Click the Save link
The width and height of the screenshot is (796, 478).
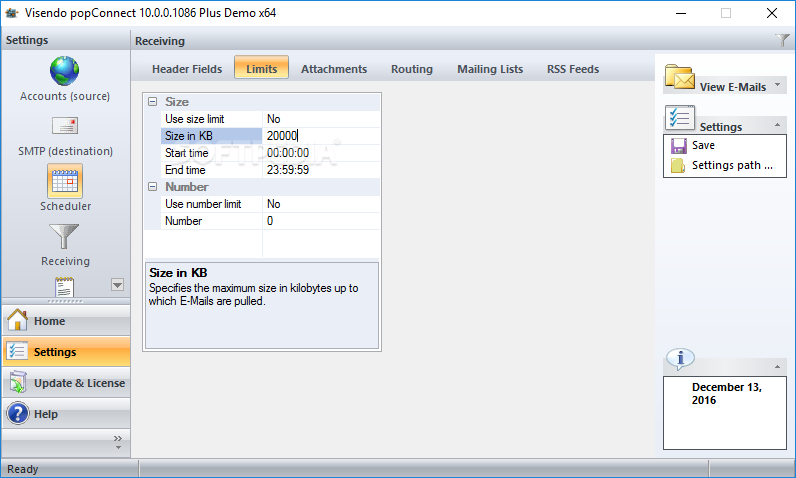[x=703, y=145]
